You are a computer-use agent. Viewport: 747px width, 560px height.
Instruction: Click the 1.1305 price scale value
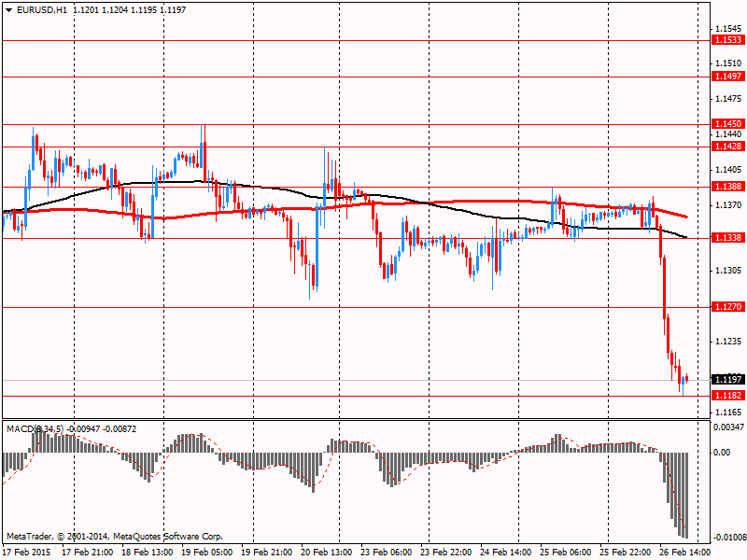(729, 271)
